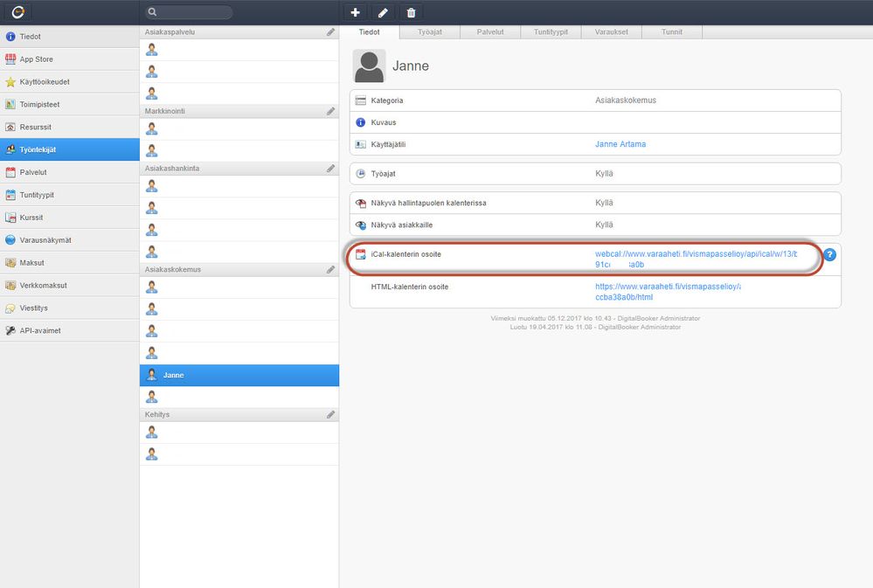873x588 pixels.
Task: Select first employee under Kehitys
Action: click(x=239, y=432)
